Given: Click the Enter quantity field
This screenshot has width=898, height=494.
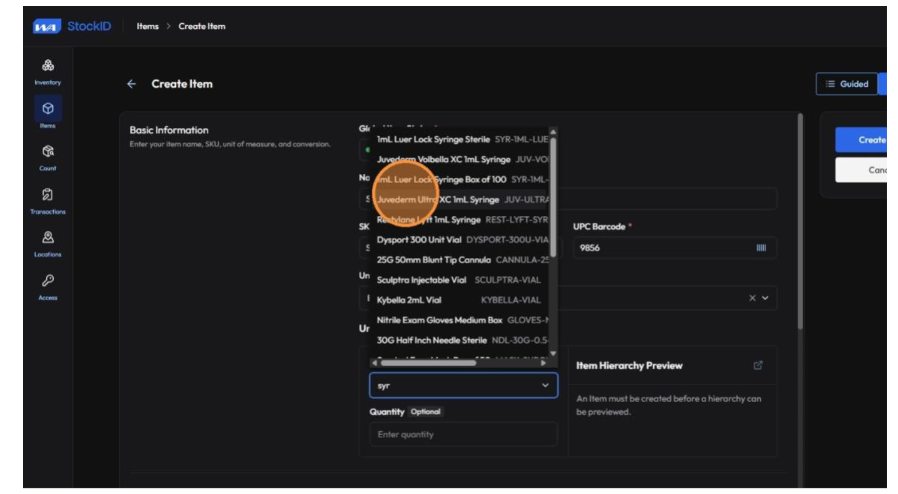Looking at the screenshot, I should 463,434.
